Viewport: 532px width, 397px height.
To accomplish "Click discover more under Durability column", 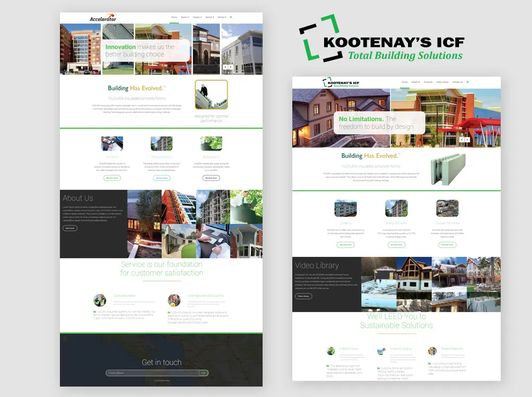I will click(345, 245).
